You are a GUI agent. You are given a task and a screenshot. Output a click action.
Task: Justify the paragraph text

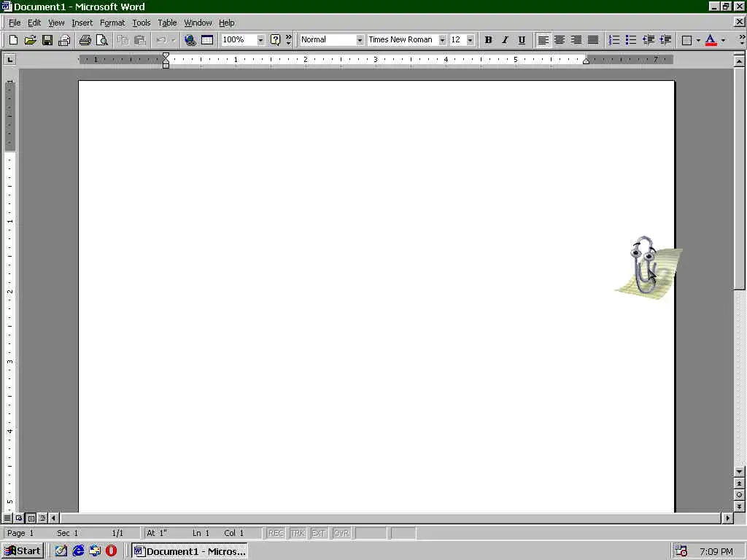pos(593,40)
